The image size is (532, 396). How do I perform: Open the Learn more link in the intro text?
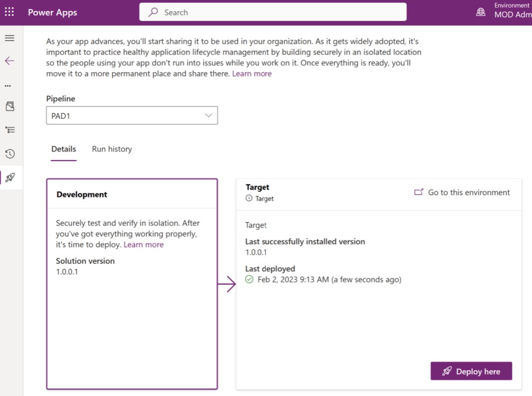click(x=252, y=73)
